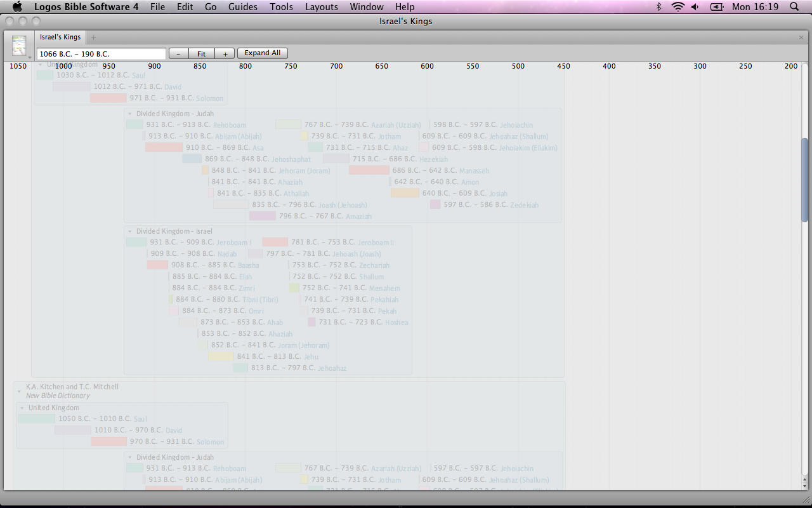The image size is (812, 508).
Task: Click the Jehoshaphat link
Action: point(291,159)
